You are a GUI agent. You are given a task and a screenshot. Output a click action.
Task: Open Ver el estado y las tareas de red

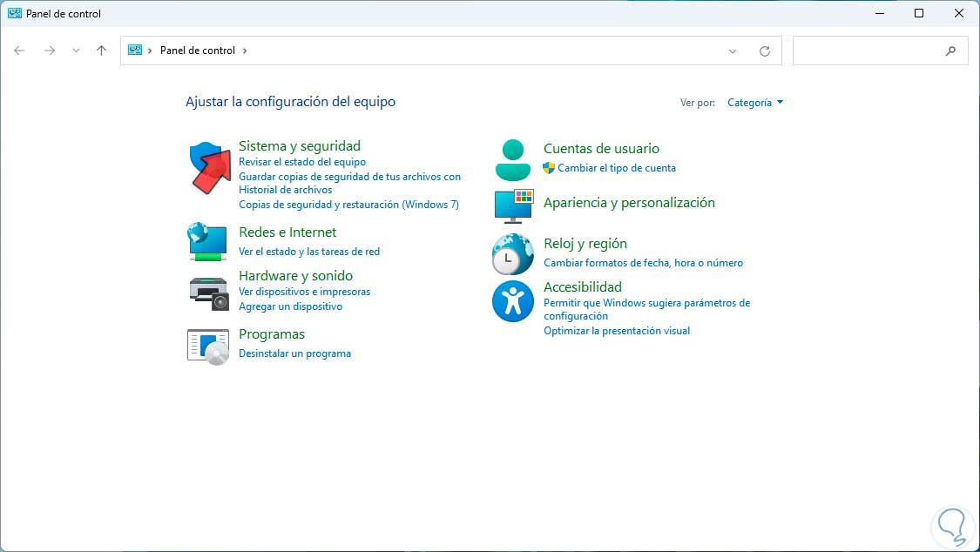click(309, 252)
